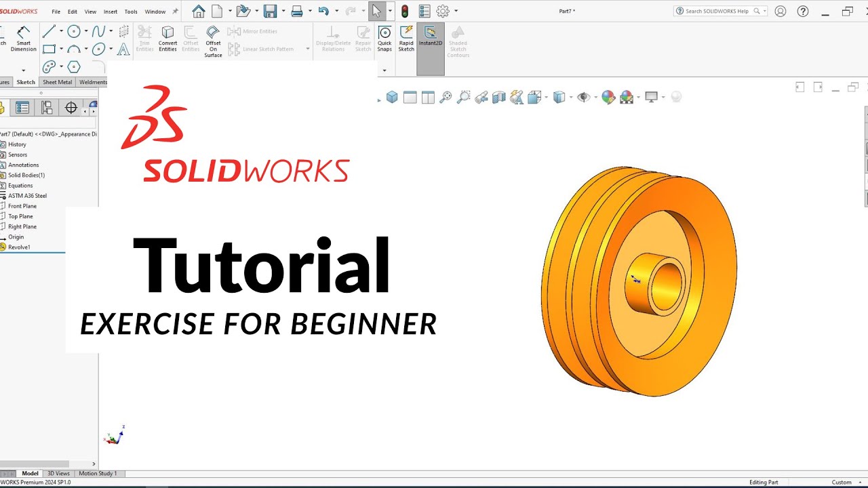Viewport: 868px width, 488px height.
Task: Switch to the 3D Views bottom tab
Action: pyautogui.click(x=58, y=473)
